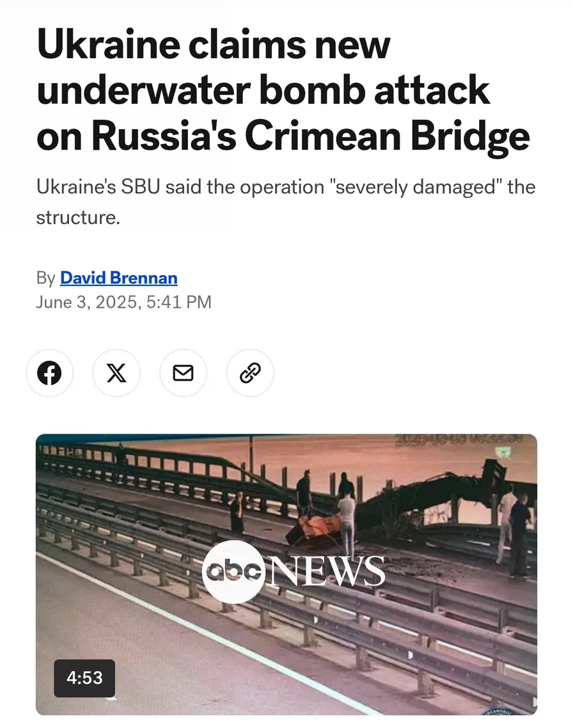Open author David Brennan's profile link

pyautogui.click(x=119, y=278)
